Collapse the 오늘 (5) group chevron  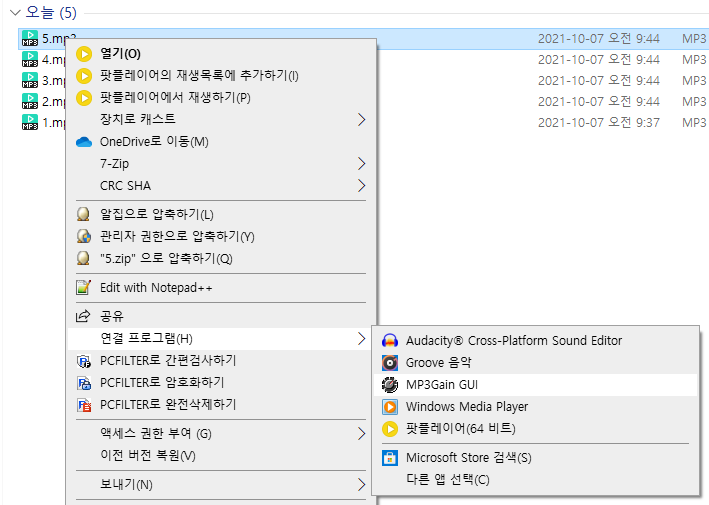coord(16,12)
